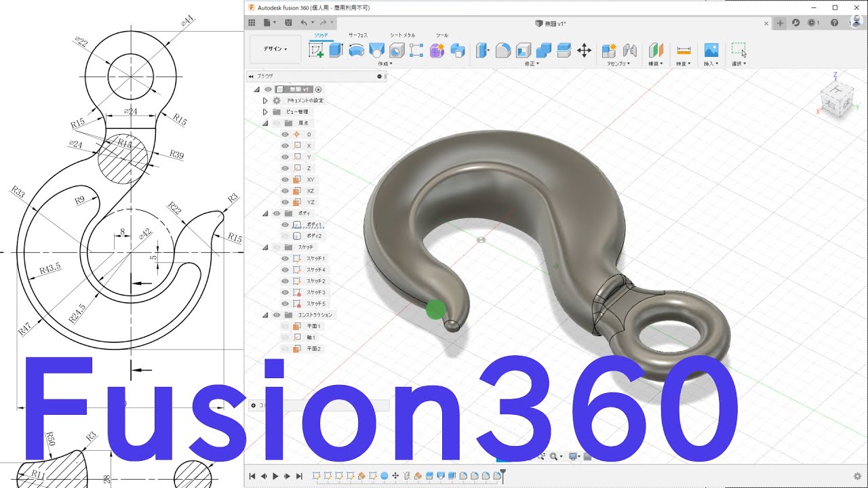The image size is (868, 488).
Task: Open the job status clock icon
Action: point(812,23)
